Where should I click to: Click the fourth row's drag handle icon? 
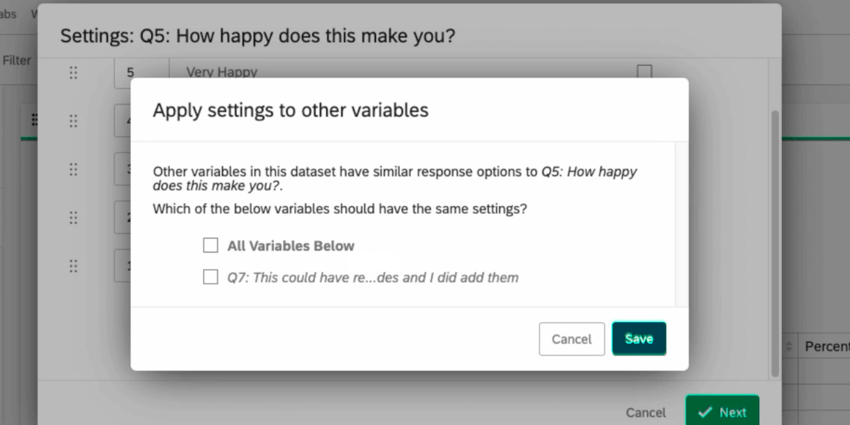[x=73, y=217]
